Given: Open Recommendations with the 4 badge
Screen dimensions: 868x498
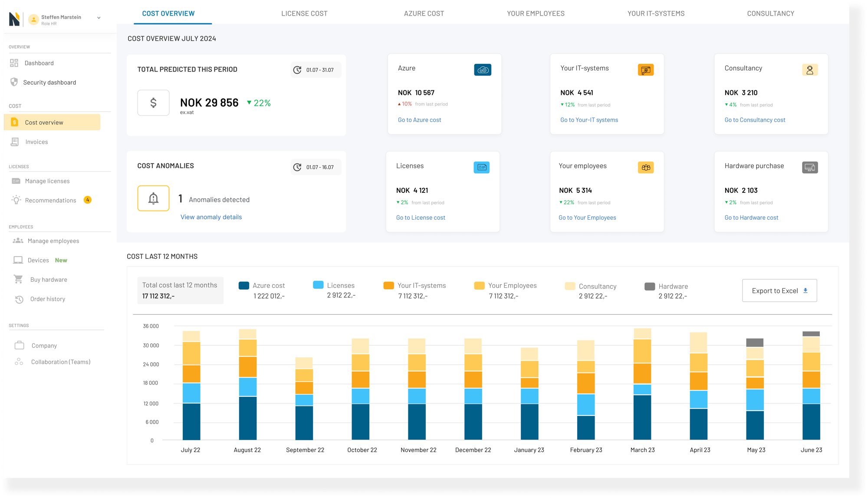Looking at the screenshot, I should 51,200.
